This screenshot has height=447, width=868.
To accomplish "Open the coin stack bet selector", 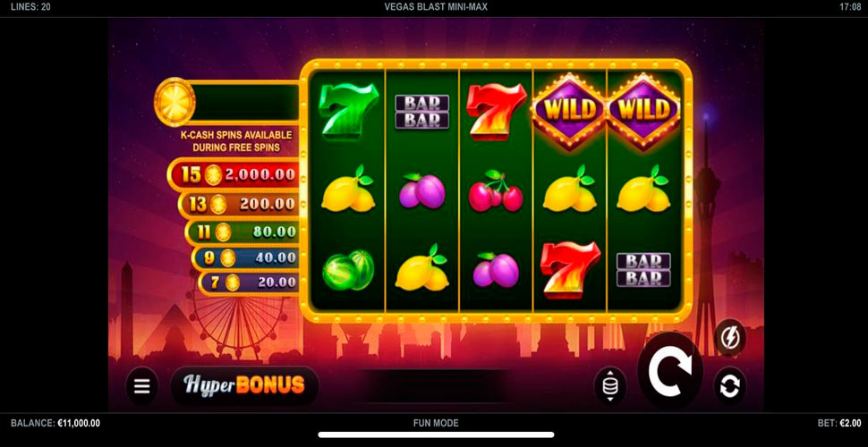I will tap(610, 385).
